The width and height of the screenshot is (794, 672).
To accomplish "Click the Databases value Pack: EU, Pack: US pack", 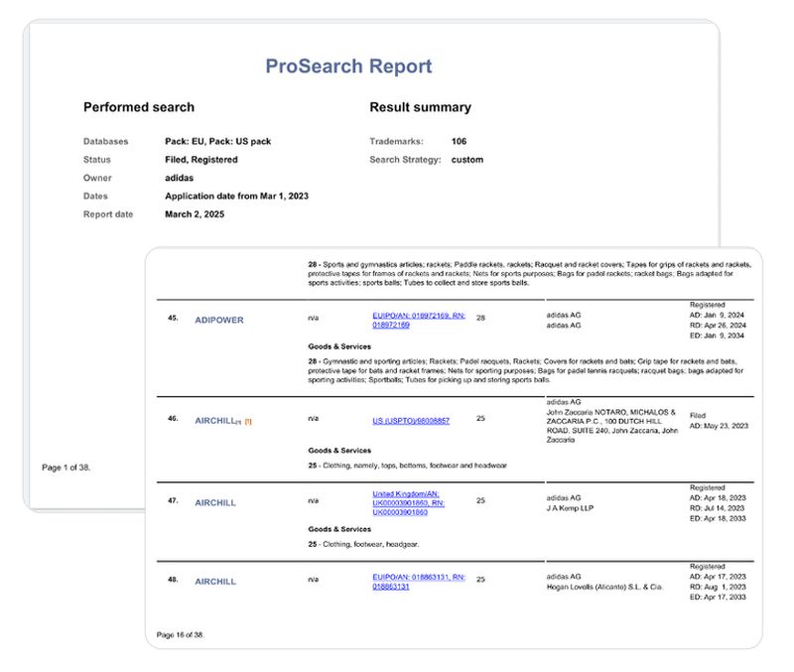I will coord(217,141).
